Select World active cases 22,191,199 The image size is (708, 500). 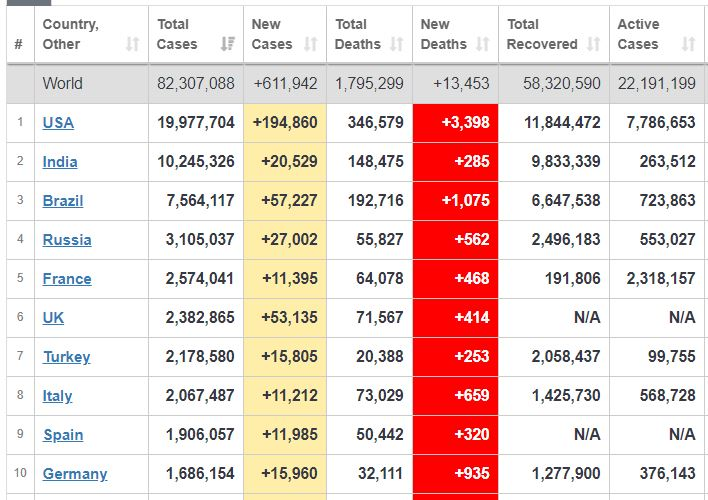point(657,84)
